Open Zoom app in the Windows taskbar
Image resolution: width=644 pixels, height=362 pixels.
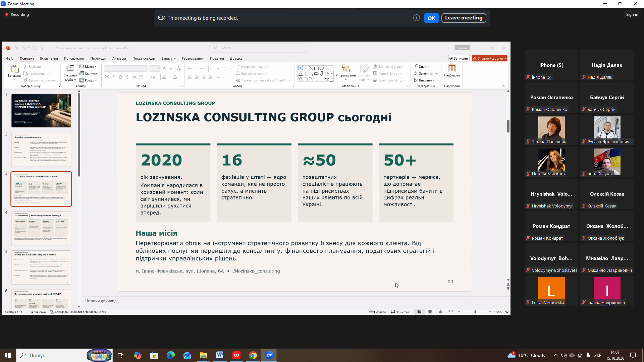(x=269, y=355)
